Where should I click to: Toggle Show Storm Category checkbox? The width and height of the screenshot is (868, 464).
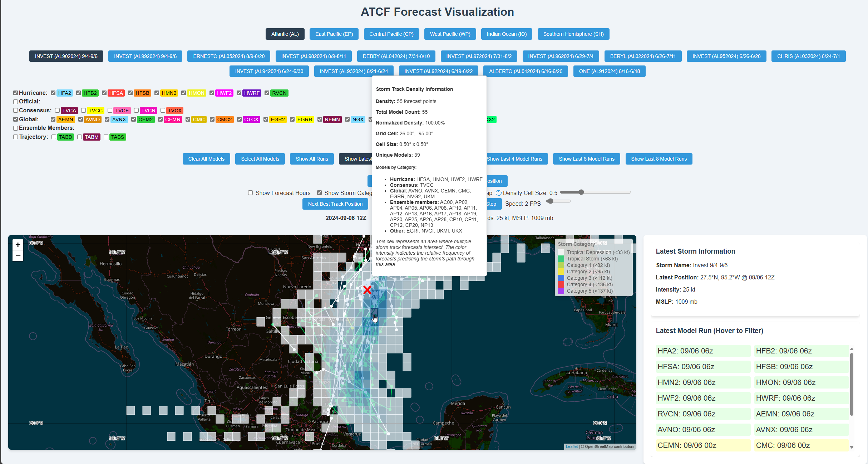pyautogui.click(x=319, y=193)
